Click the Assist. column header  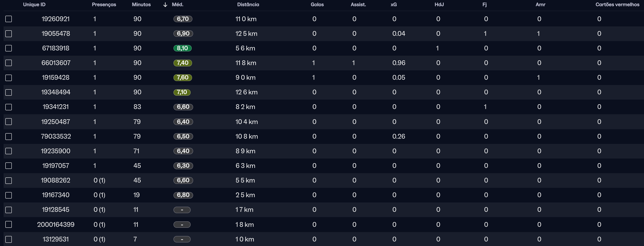[358, 5]
